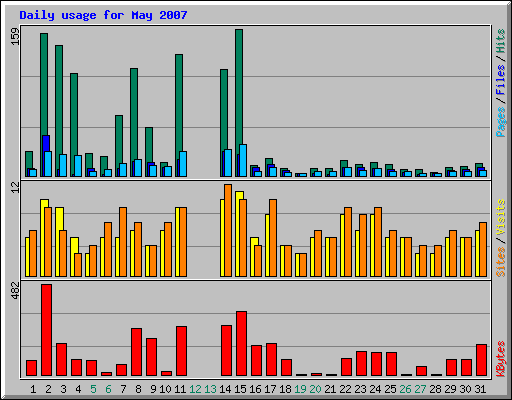Click green weekend day label "19"
This screenshot has width=512, height=400.
(x=300, y=389)
